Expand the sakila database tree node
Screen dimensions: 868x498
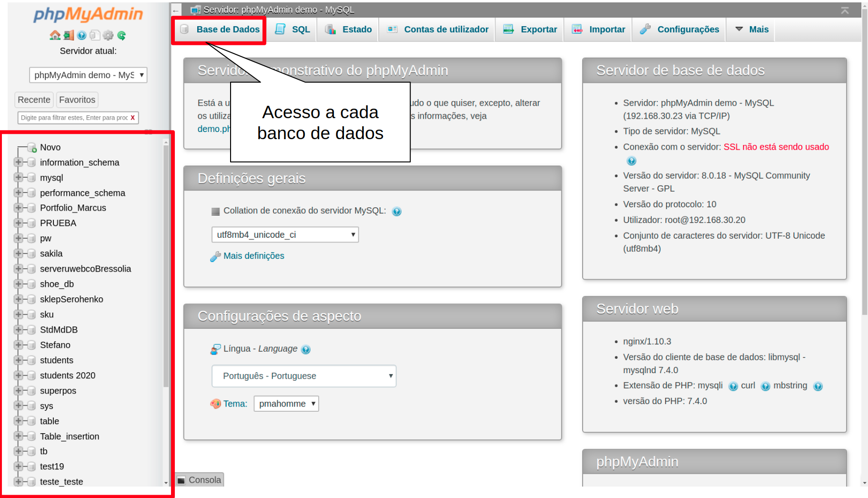pyautogui.click(x=18, y=254)
